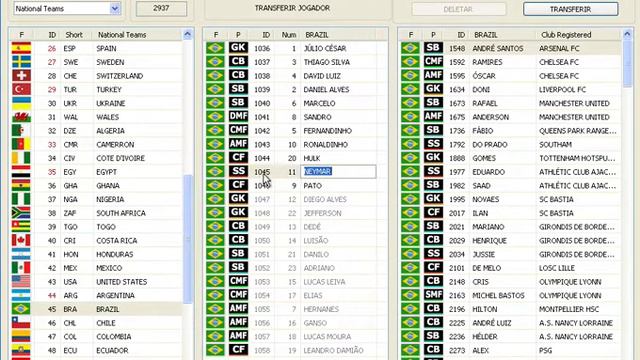This screenshot has height=360, width=640.
Task: Click the DELETAR button
Action: click(458, 9)
